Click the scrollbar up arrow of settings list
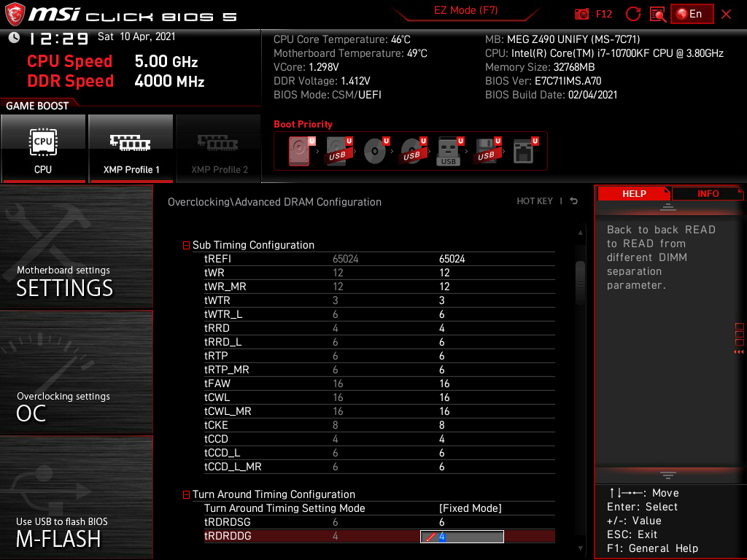This screenshot has height=560, width=747. click(x=580, y=233)
